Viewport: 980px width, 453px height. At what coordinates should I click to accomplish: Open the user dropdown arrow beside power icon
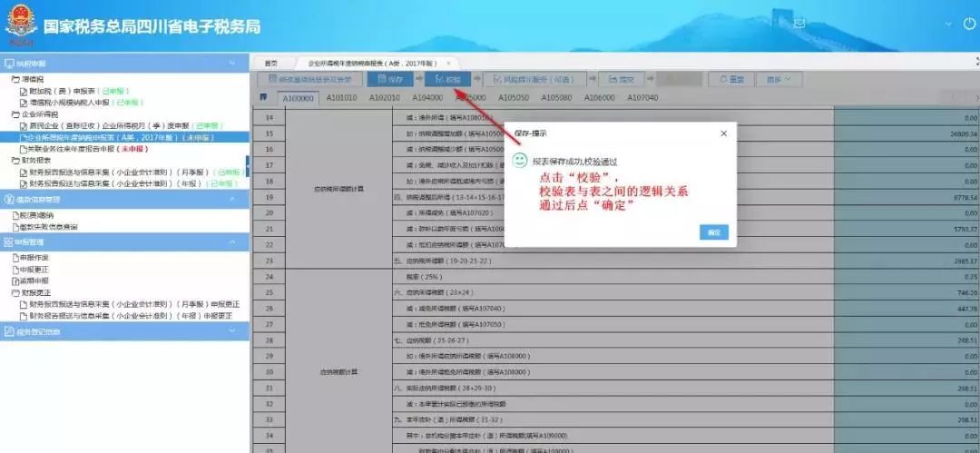click(946, 23)
